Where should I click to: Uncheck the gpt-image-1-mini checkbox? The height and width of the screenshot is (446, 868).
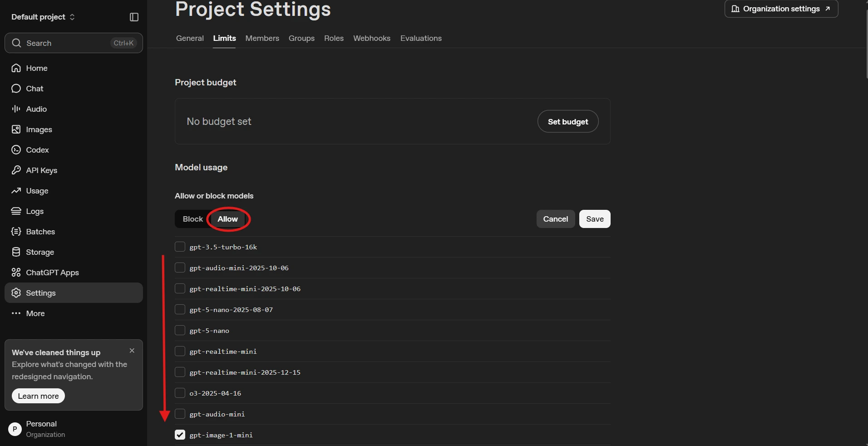click(180, 435)
